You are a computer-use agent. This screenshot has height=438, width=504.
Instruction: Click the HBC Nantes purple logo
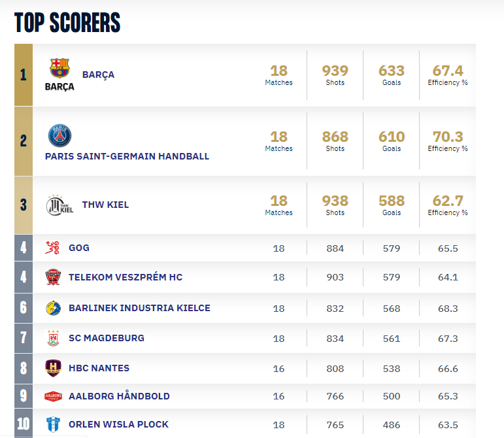pos(53,368)
